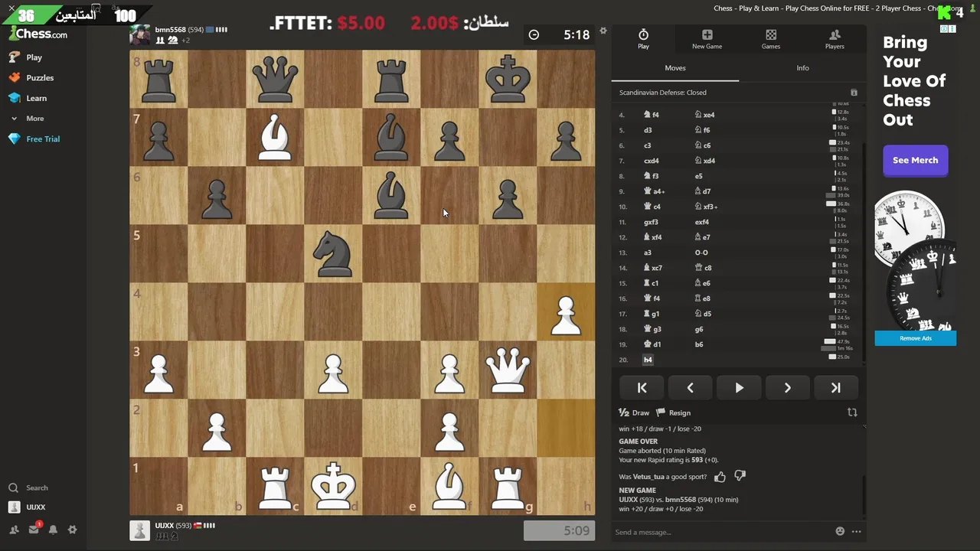Open the emoji picker in chat
The height and width of the screenshot is (551, 980).
pos(840,532)
